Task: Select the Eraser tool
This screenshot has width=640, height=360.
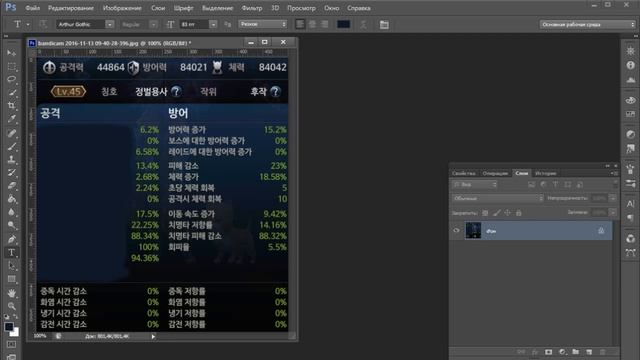Action: pyautogui.click(x=11, y=186)
